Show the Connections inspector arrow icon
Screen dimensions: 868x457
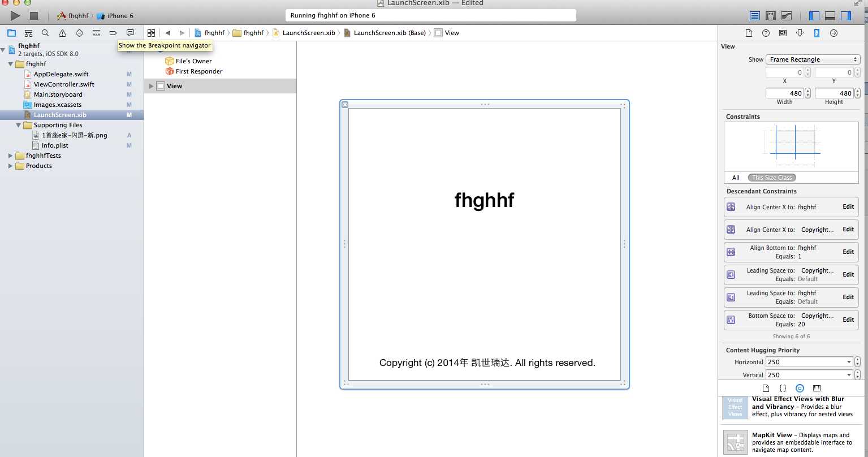point(834,33)
